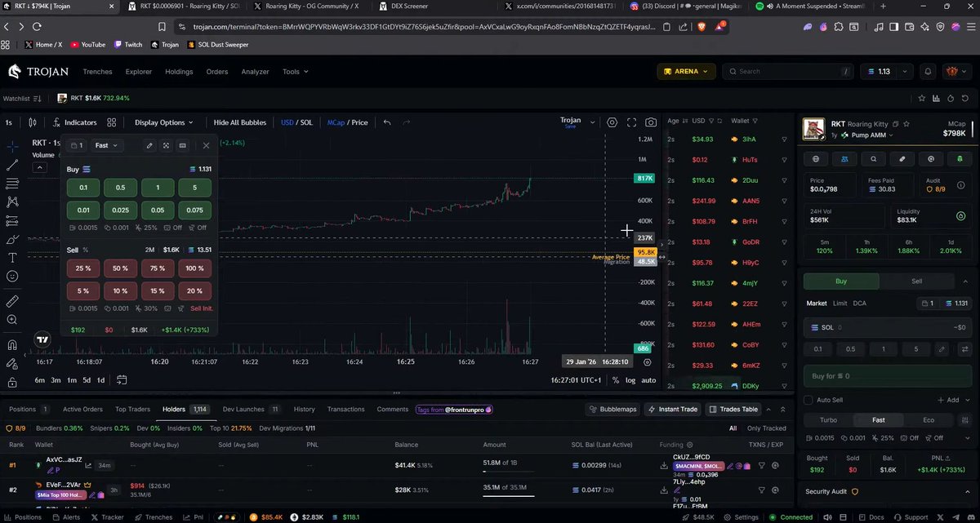Screen dimensions: 980x523
Task: Open the token website globe icon
Action: 816,158
